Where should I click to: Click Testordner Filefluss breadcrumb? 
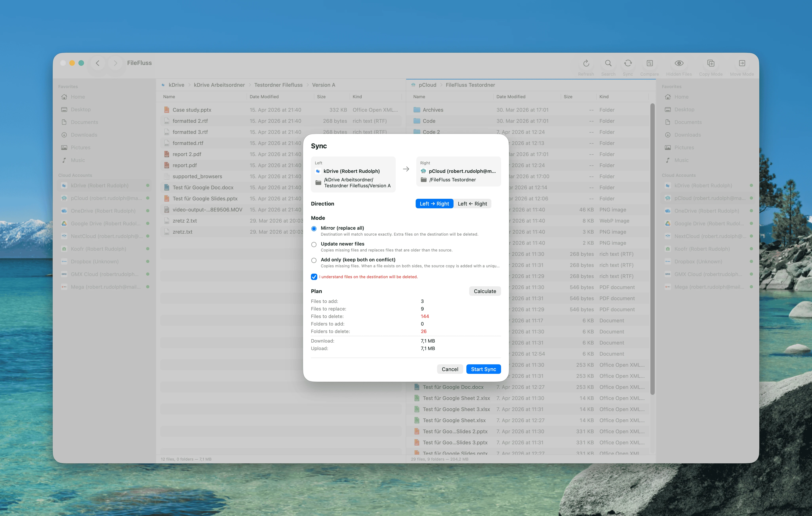[278, 85]
